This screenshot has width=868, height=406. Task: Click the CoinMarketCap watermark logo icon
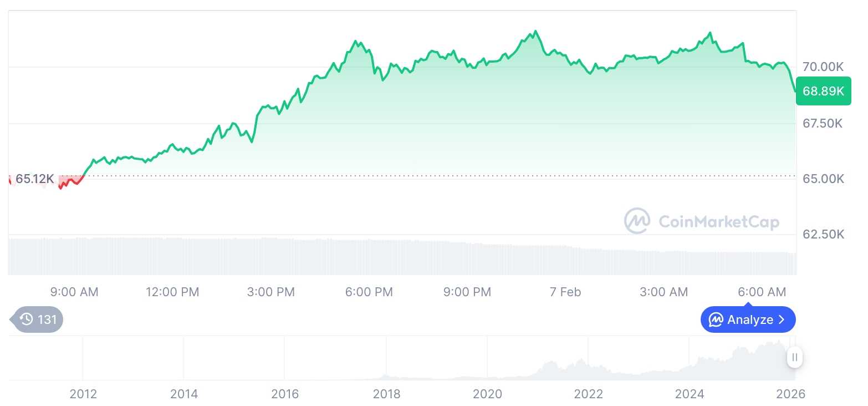click(x=637, y=221)
